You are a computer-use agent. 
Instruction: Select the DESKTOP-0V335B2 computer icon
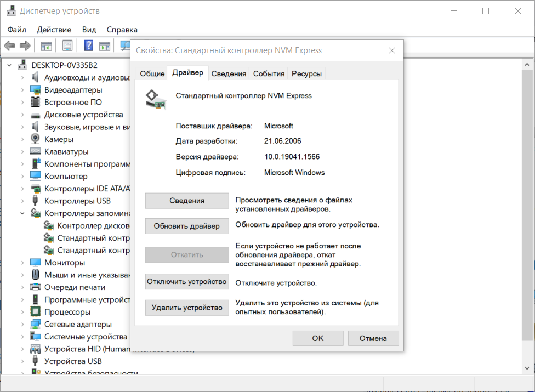click(22, 65)
